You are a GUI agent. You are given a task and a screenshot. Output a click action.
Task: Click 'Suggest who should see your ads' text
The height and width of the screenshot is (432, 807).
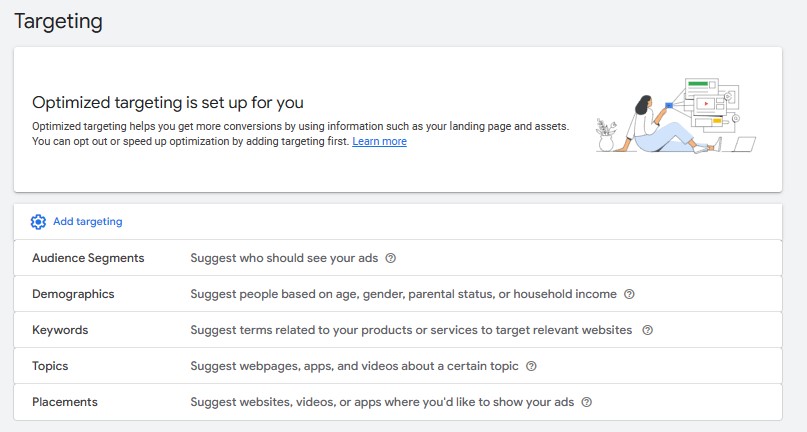click(284, 258)
